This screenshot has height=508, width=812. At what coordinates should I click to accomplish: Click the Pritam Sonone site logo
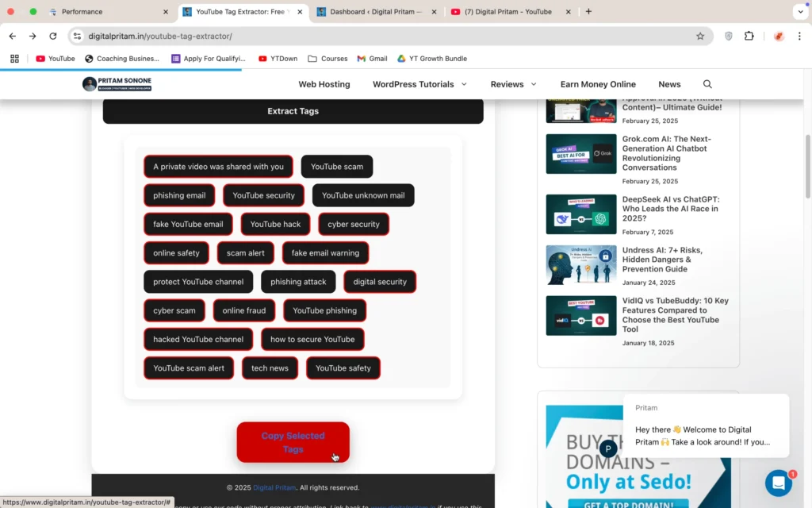(x=117, y=84)
